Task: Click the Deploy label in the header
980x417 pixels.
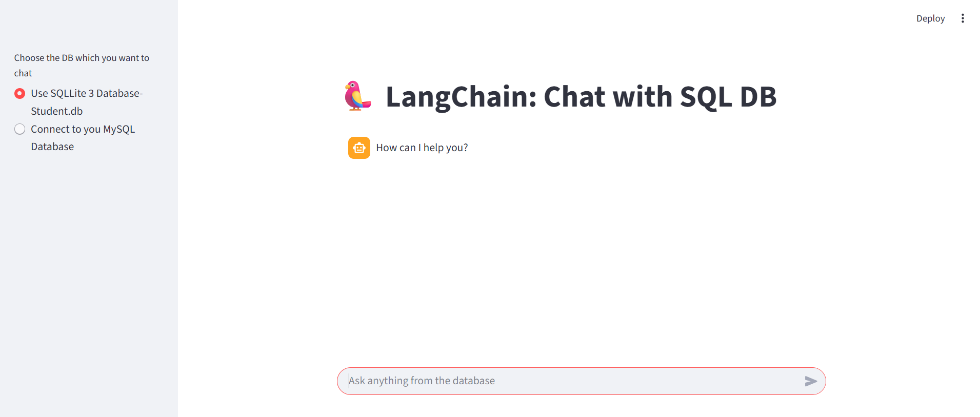Action: [930, 18]
